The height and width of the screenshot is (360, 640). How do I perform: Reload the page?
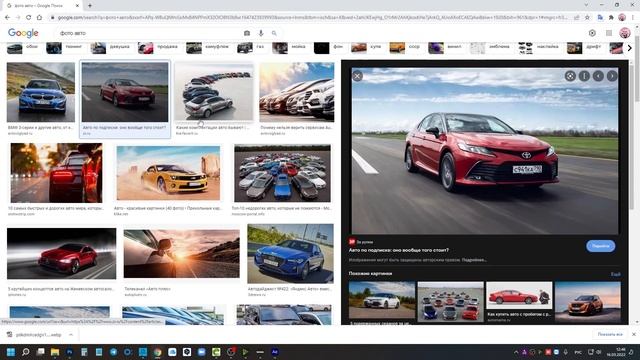[29, 18]
